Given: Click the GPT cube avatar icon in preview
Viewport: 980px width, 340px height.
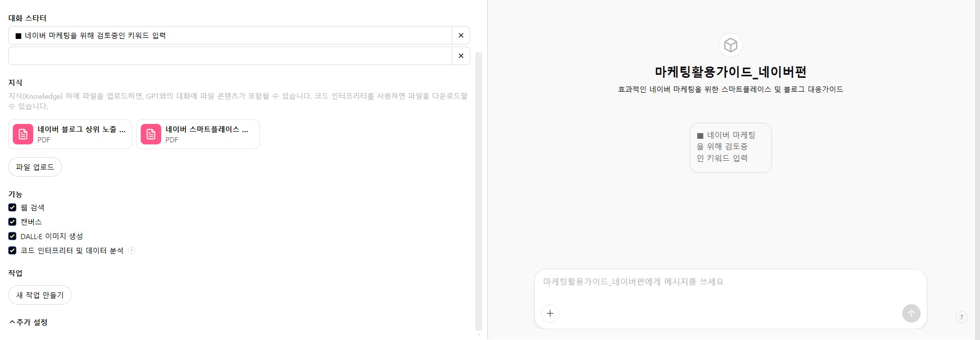Looking at the screenshot, I should point(731,45).
